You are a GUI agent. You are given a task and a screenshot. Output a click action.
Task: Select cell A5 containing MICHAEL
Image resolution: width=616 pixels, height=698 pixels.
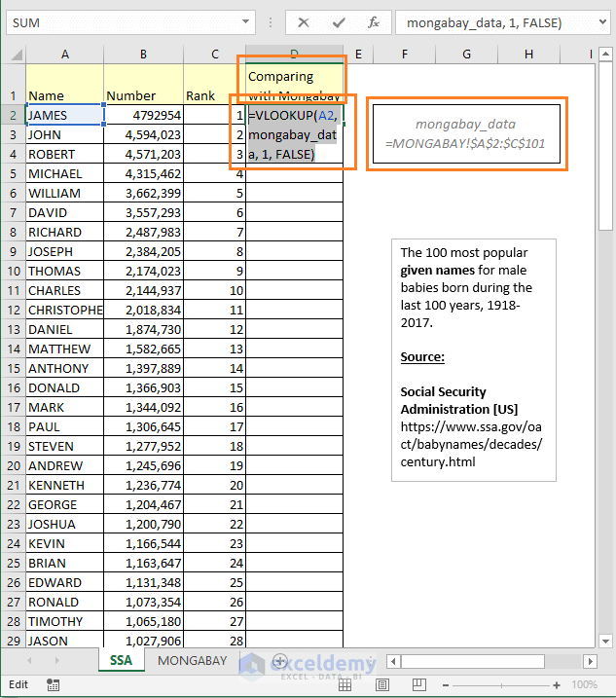coord(64,174)
